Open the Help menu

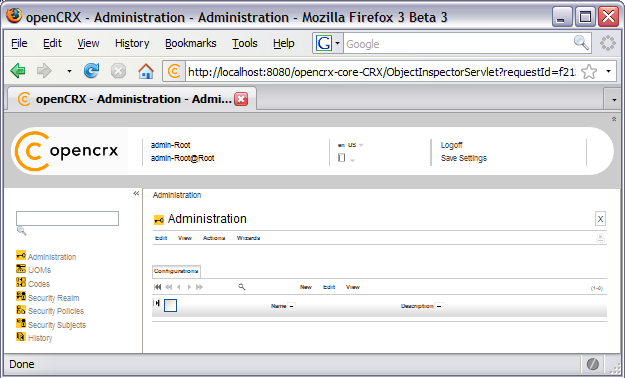[283, 43]
